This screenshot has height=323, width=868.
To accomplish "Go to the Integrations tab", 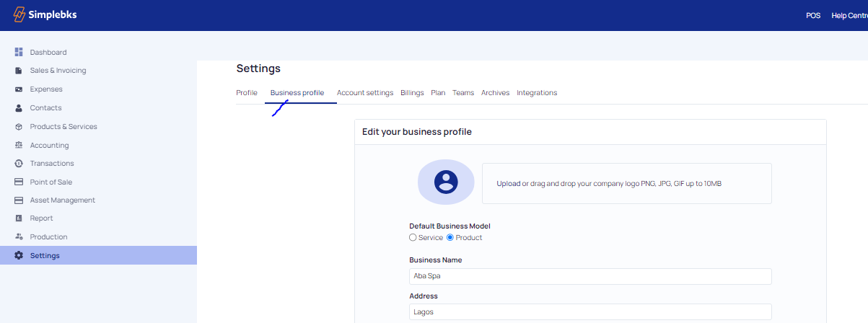I will pos(537,93).
